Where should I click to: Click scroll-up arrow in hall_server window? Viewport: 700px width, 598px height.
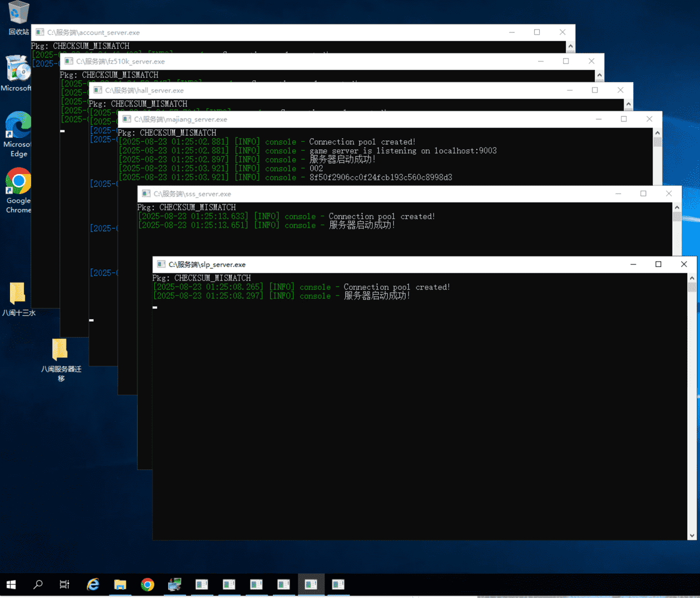click(x=628, y=104)
